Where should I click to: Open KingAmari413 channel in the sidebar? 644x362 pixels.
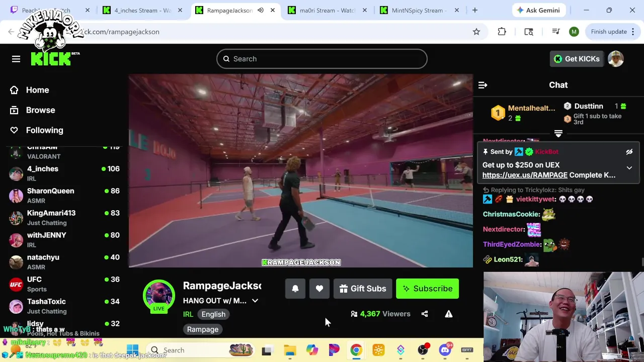pyautogui.click(x=64, y=218)
